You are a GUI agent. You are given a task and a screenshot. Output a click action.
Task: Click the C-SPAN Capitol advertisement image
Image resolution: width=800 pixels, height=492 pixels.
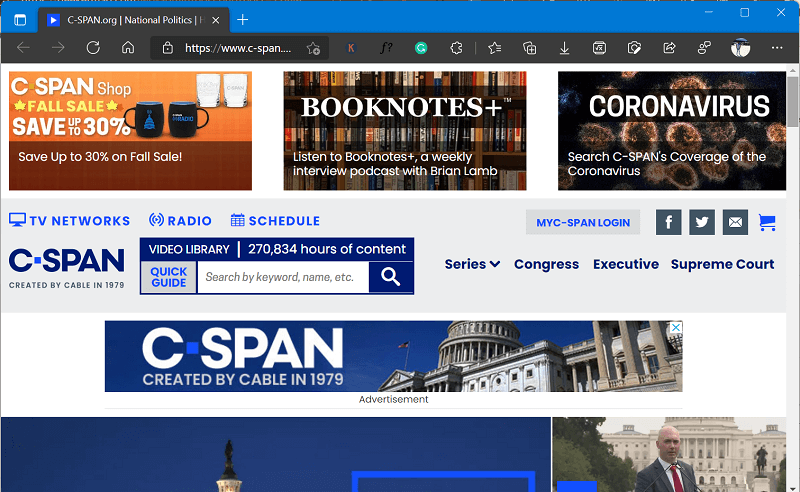point(393,356)
